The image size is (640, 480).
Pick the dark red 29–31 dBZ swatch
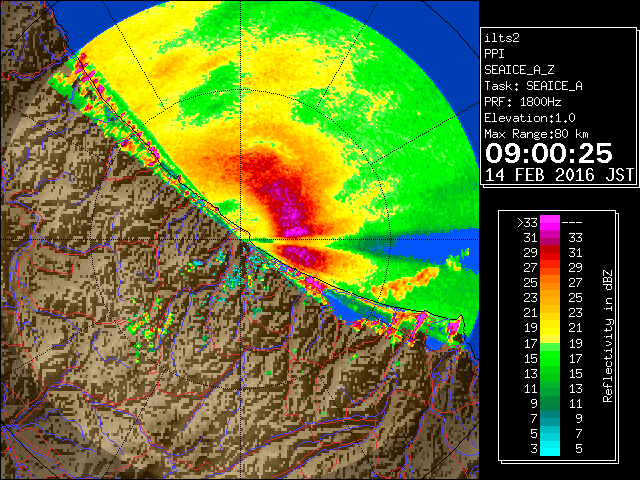tap(550, 252)
